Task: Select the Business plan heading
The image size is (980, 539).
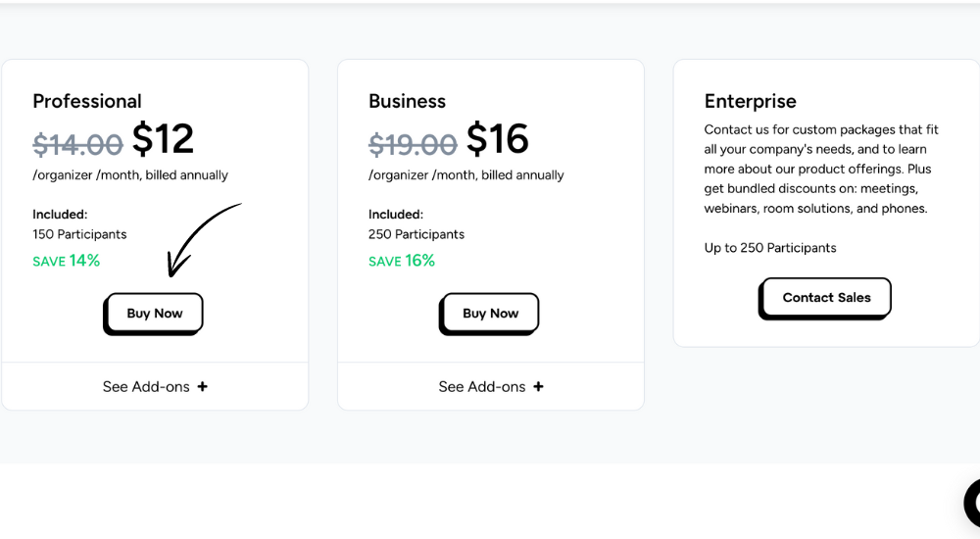Action: coord(407,101)
